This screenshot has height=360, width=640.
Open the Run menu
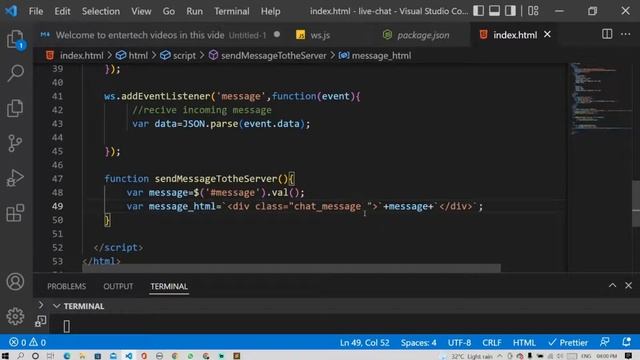click(194, 11)
